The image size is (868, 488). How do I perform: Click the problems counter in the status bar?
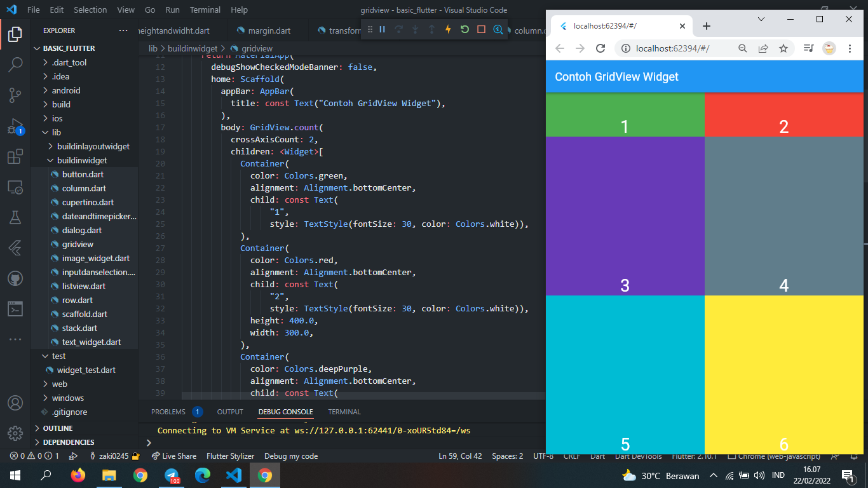22,456
